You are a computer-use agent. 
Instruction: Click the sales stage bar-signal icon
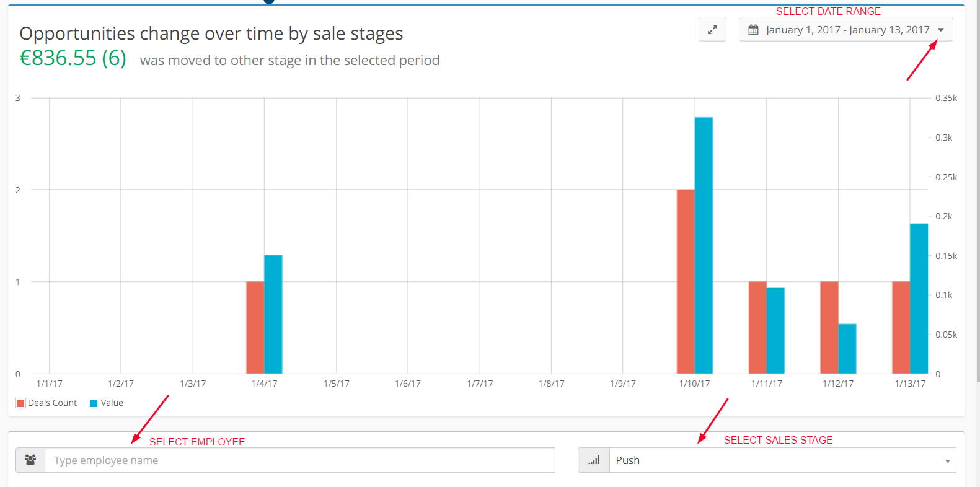[594, 460]
